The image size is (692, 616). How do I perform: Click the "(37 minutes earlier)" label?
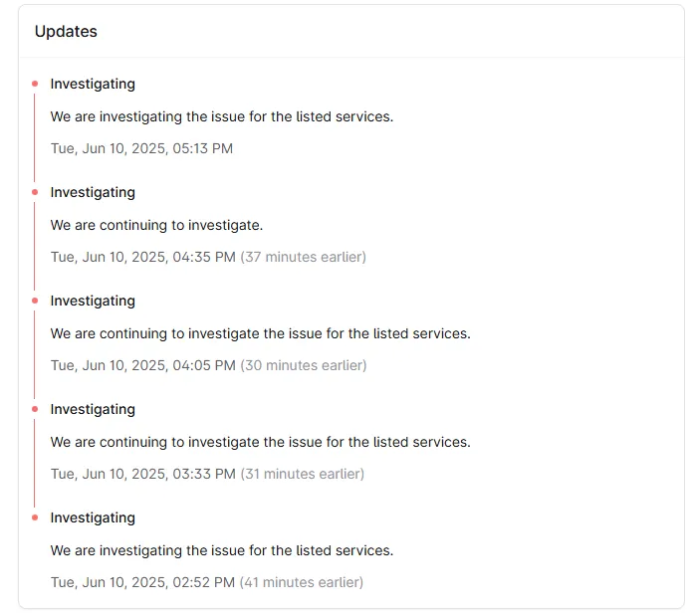pos(303,257)
